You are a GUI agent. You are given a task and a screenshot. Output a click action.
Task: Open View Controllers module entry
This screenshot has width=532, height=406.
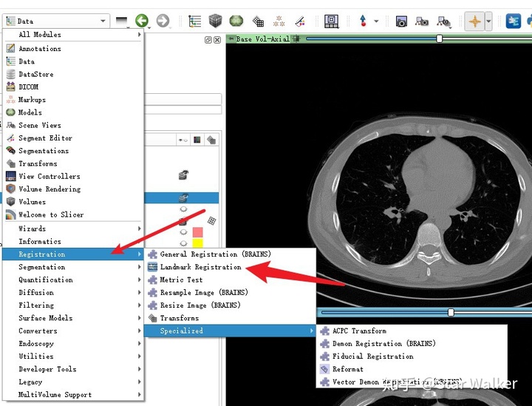[x=73, y=176]
